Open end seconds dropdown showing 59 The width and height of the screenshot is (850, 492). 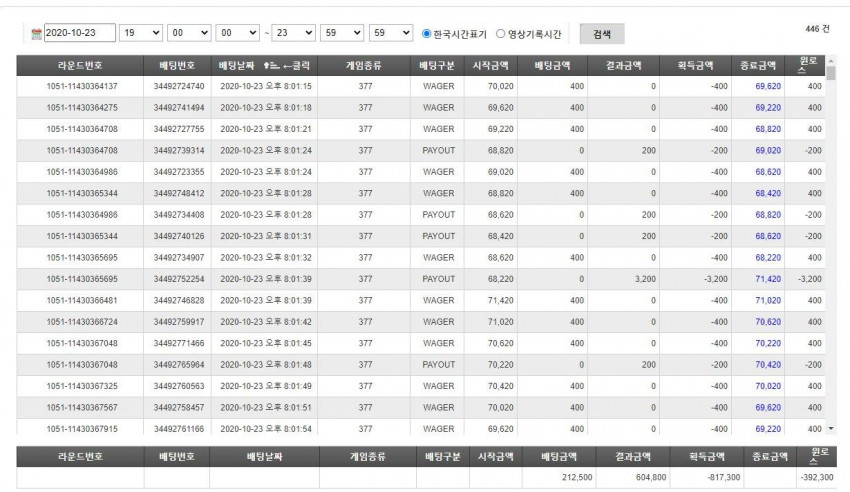[x=391, y=33]
